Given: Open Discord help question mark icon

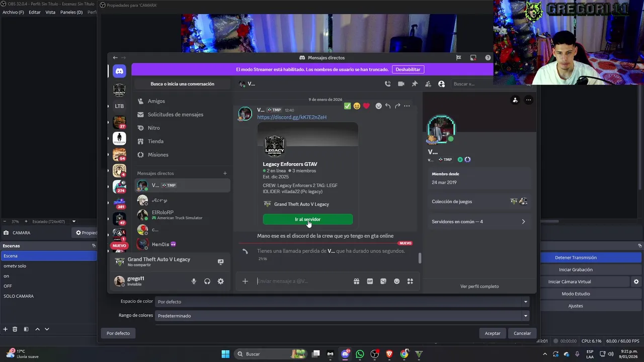Looking at the screenshot, I should (x=488, y=57).
